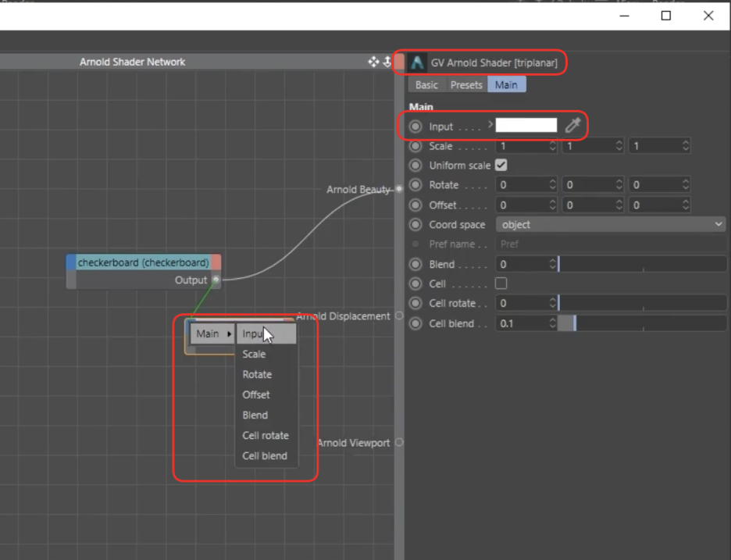Click the first Scale value field
This screenshot has width=731, height=560.
tap(522, 146)
